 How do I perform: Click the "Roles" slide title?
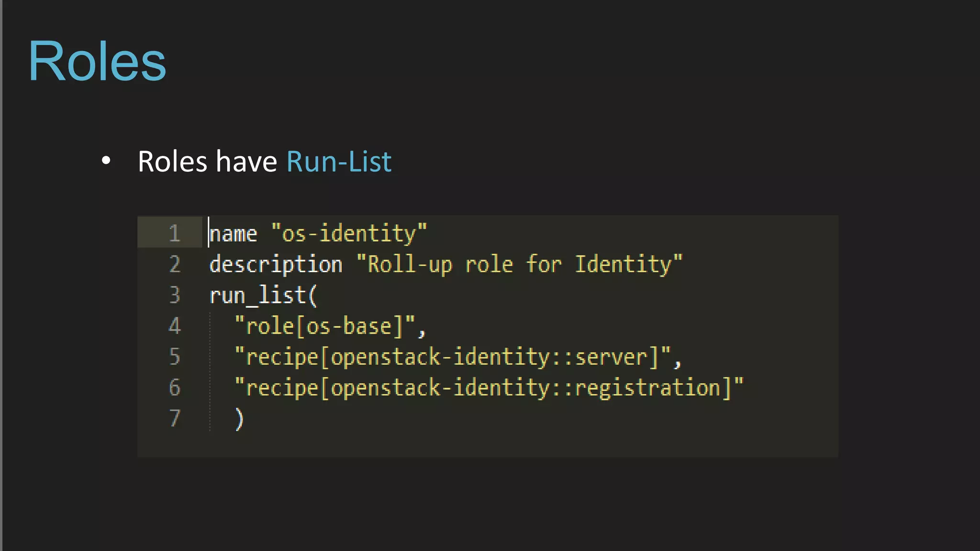coord(97,61)
